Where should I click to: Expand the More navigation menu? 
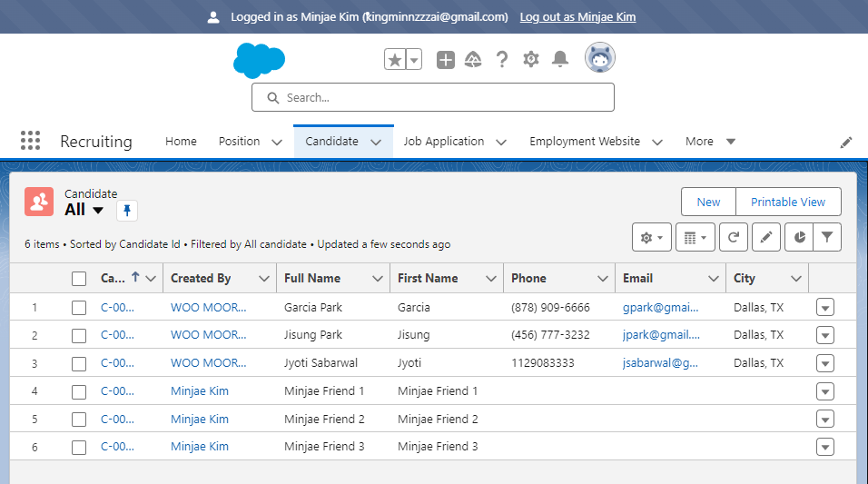pos(710,142)
